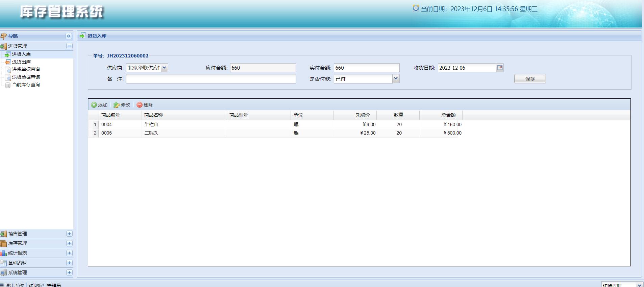Click the ¥25.00 purchase price cell
The width and height of the screenshot is (644, 287).
tap(355, 133)
